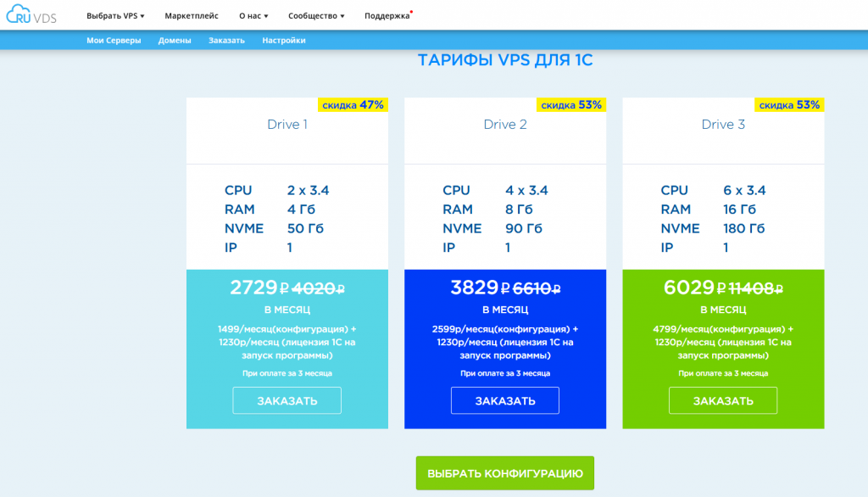Expand the О нас dropdown
This screenshot has width=868, height=497.
[253, 15]
